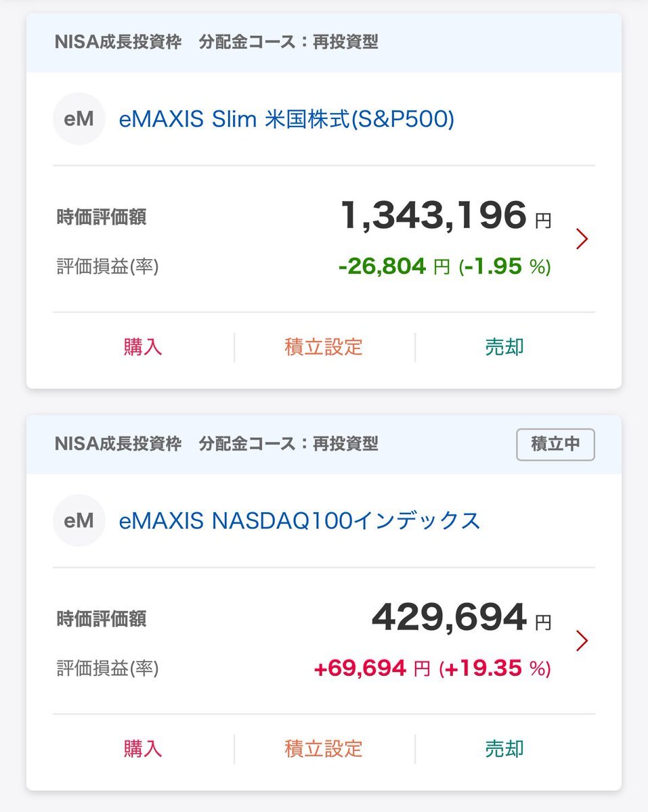Tap 時価評価額 label in the NASDAQ100 card
The width and height of the screenshot is (648, 812).
click(102, 618)
